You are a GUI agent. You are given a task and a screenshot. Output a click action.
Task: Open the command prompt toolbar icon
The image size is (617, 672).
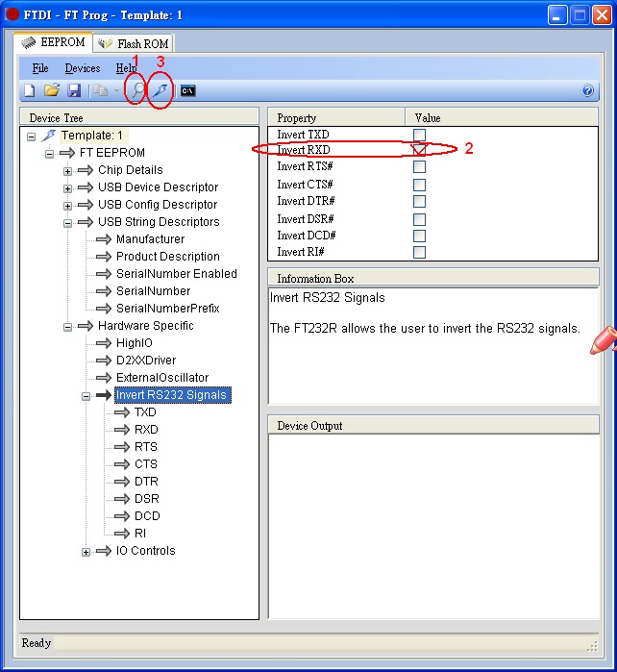point(188,91)
